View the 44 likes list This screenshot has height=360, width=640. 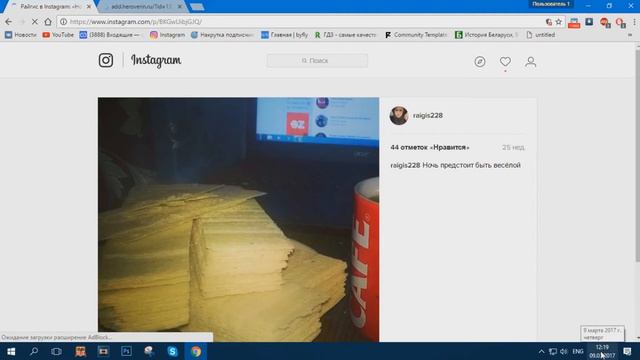[430, 147]
